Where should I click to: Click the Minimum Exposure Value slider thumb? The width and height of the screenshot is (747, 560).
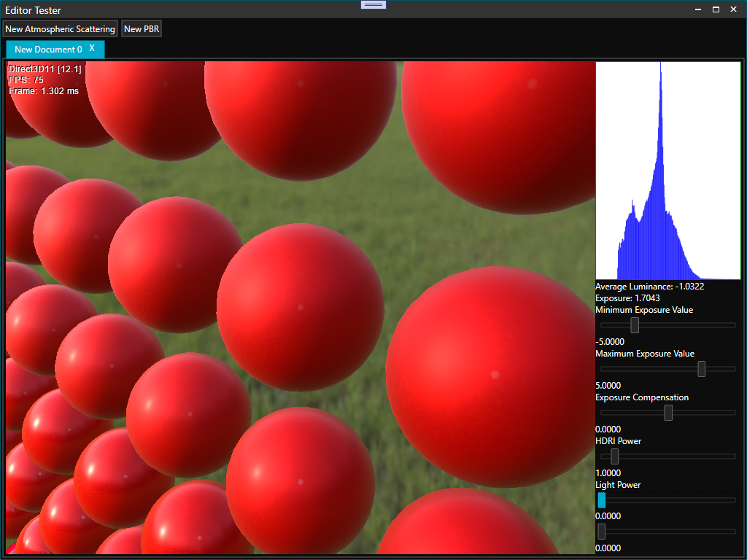pos(635,325)
